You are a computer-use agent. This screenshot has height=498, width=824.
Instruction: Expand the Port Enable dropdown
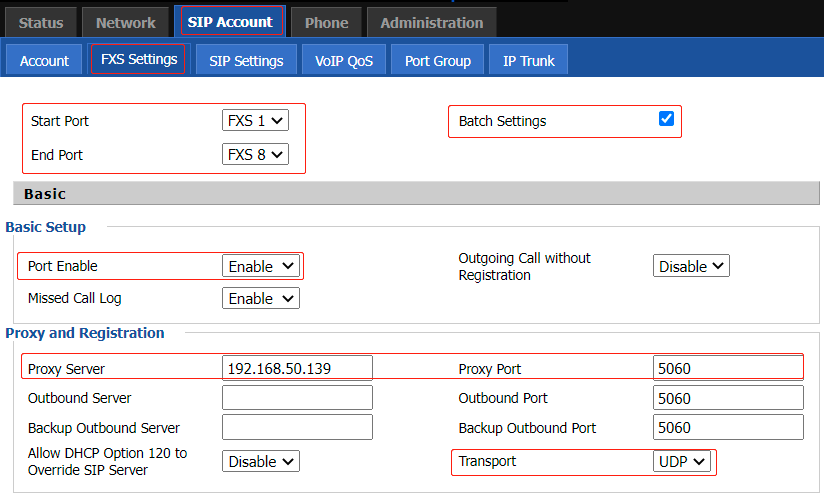261,266
